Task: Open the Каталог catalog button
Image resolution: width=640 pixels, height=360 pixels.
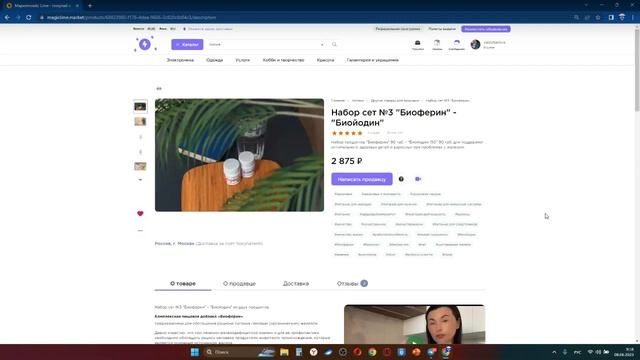Action: pyautogui.click(x=187, y=44)
